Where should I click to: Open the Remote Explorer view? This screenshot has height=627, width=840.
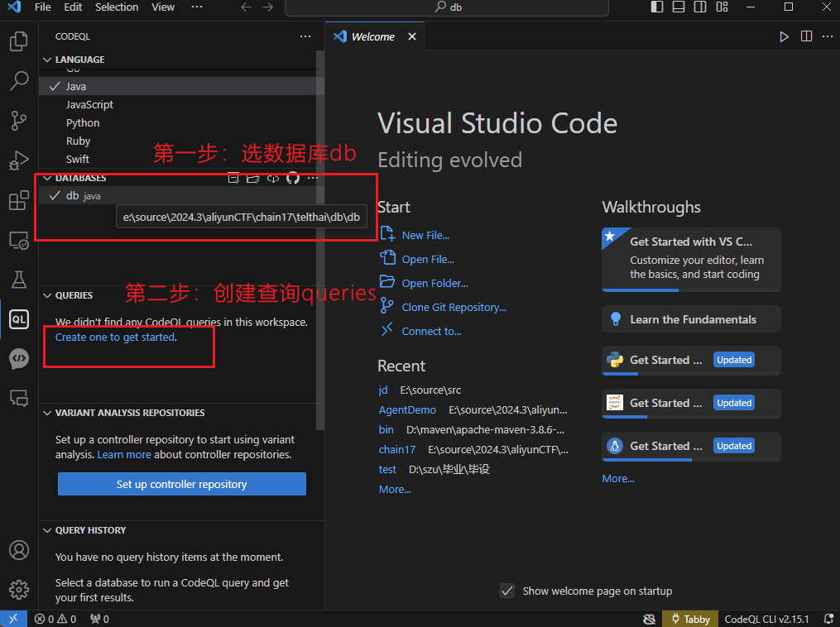pos(19,240)
